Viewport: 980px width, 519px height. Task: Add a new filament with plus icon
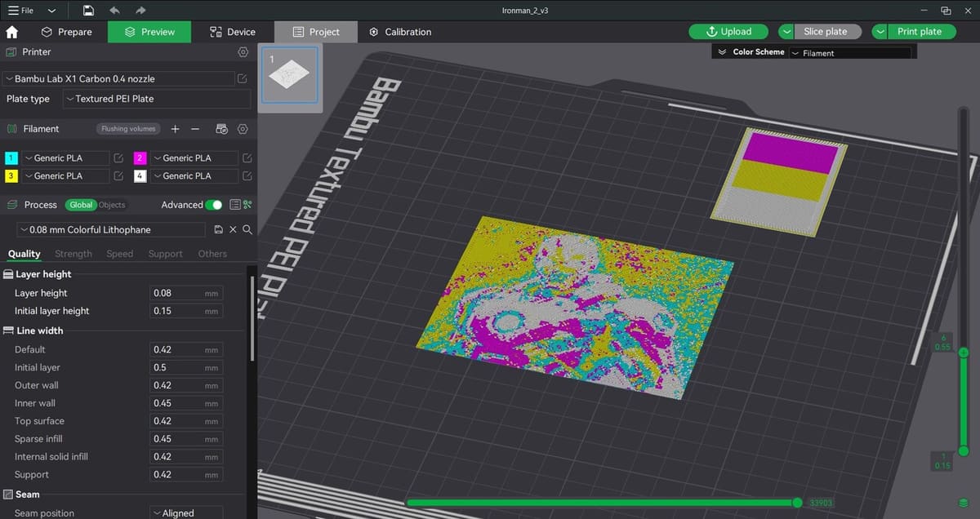click(175, 129)
